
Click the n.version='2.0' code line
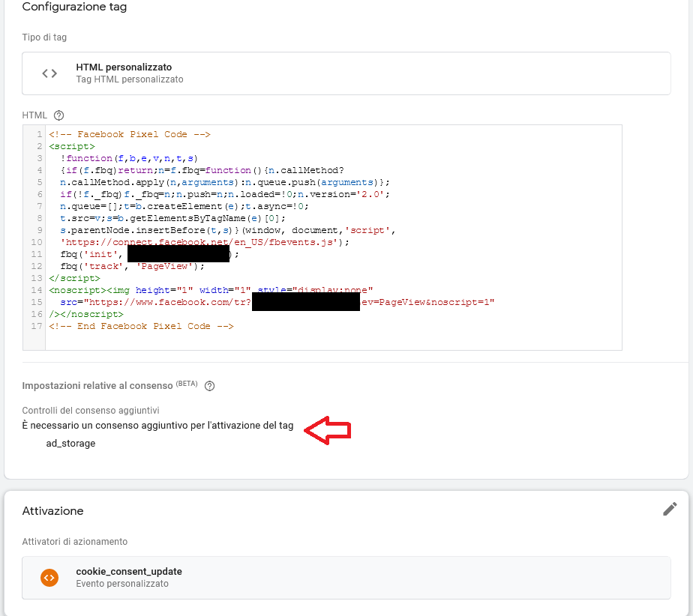tap(225, 194)
